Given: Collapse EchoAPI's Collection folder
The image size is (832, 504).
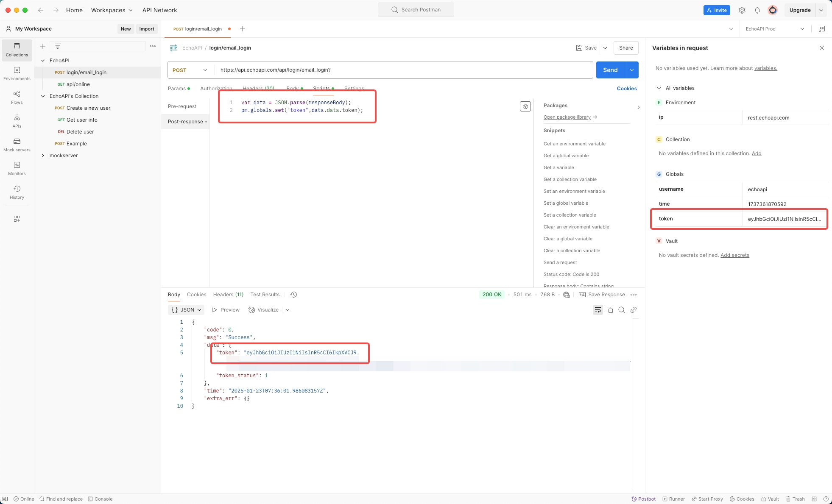Looking at the screenshot, I should (x=43, y=96).
